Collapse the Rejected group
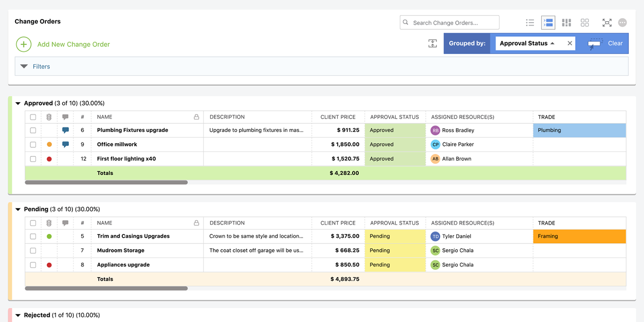The image size is (644, 322). [18, 316]
